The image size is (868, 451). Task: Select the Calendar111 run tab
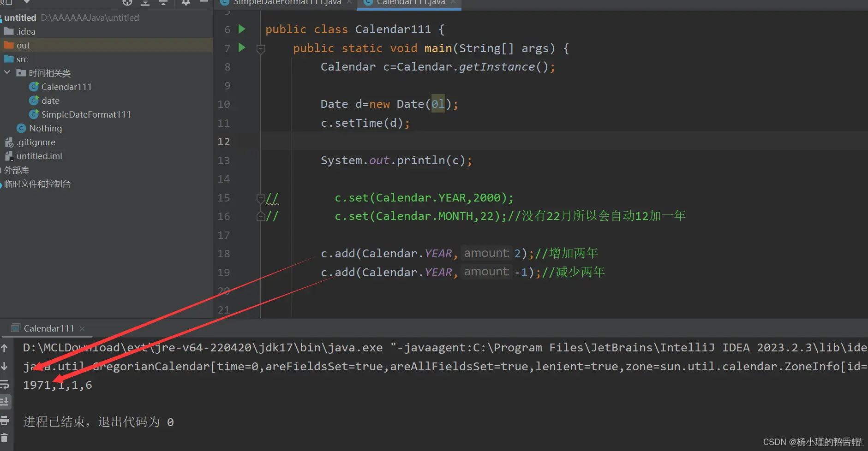coord(48,328)
